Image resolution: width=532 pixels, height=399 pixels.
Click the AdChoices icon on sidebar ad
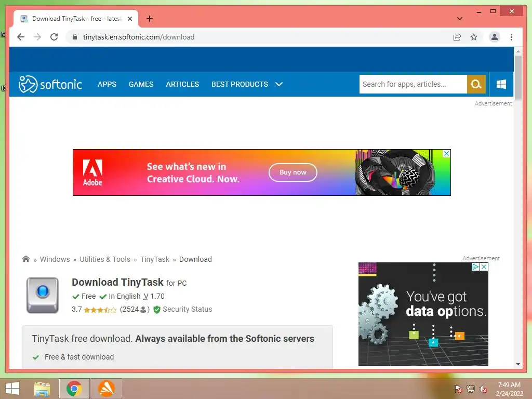(476, 267)
